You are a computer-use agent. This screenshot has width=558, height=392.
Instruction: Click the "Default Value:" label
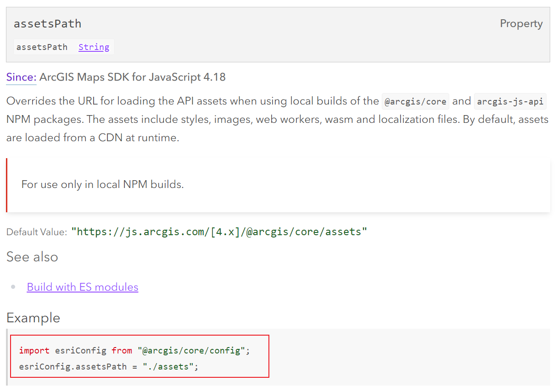37,232
